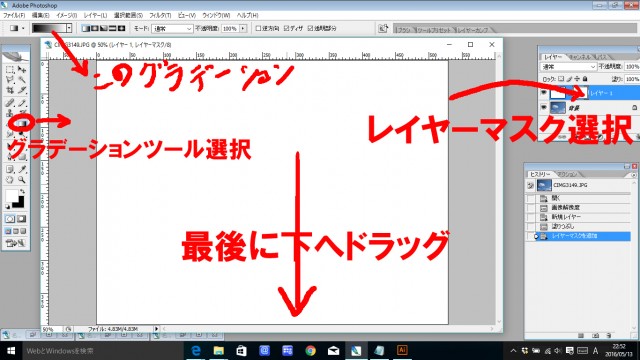Open the layer blend mode dropdown in Layers panel
Viewport: 640px width, 360px height.
click(568, 67)
